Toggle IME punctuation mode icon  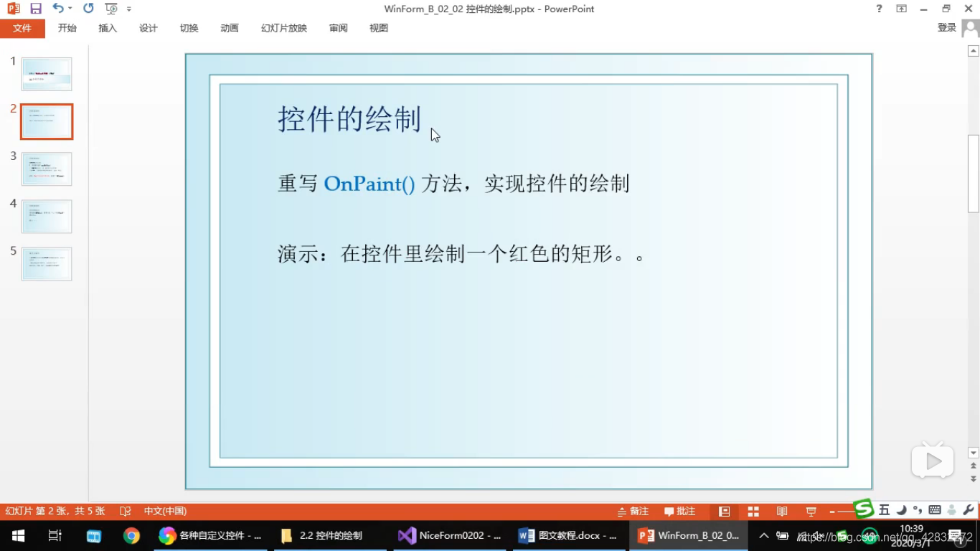pyautogui.click(x=918, y=510)
